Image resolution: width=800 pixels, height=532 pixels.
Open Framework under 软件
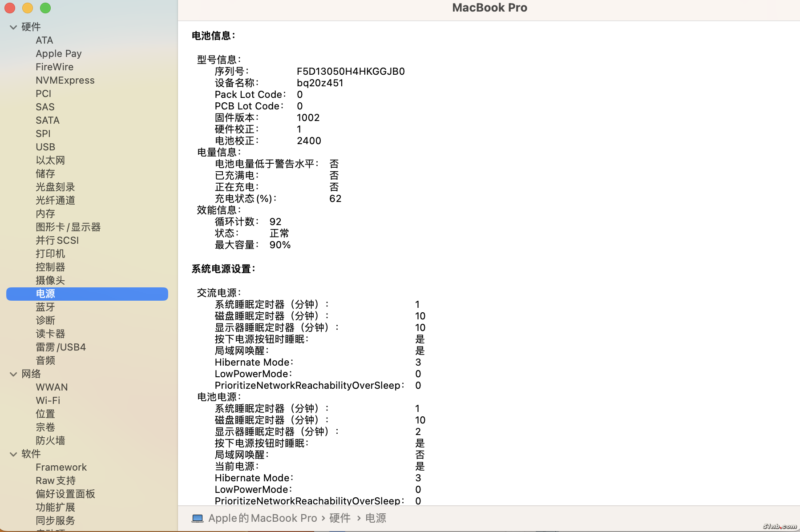click(61, 467)
